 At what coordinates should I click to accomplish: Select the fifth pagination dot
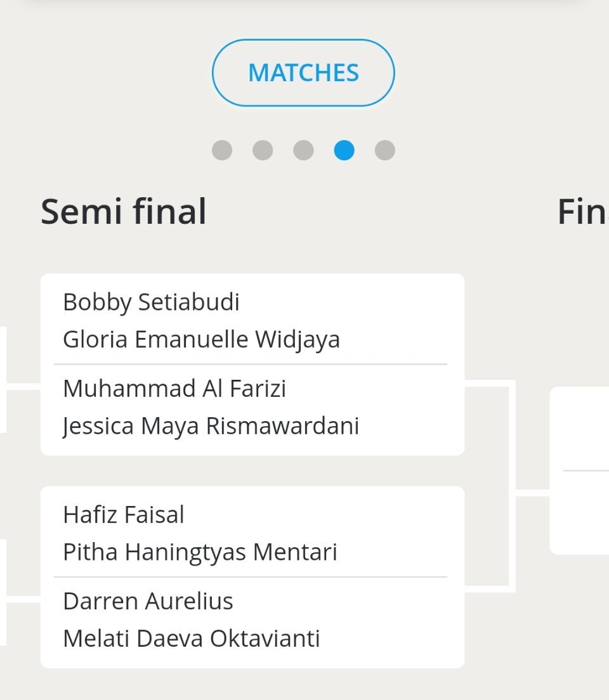(x=384, y=150)
